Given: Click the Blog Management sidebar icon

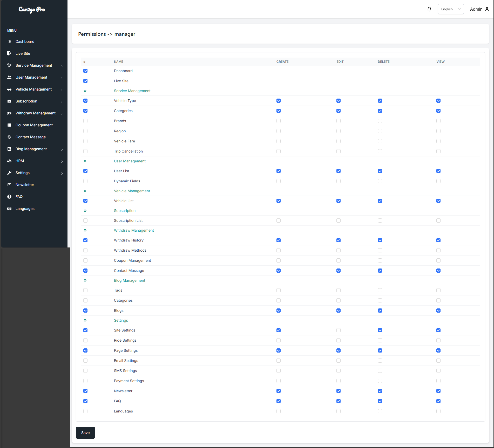Looking at the screenshot, I should (x=9, y=149).
